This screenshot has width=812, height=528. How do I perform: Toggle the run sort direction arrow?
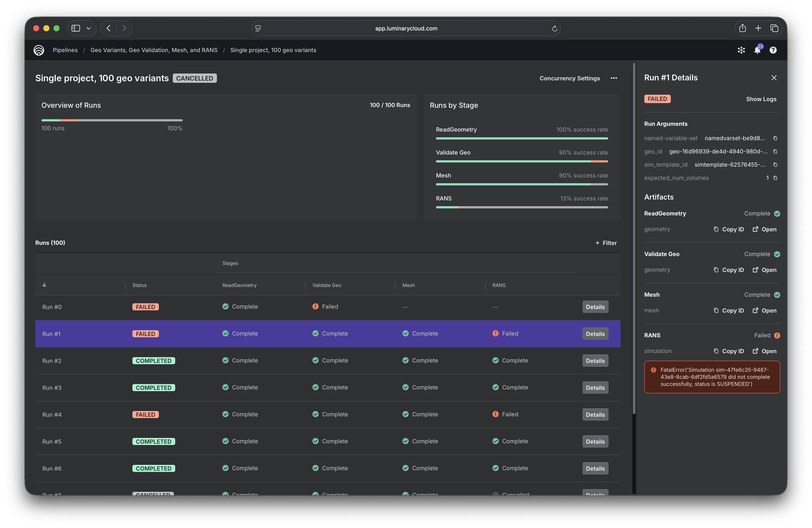(x=44, y=285)
